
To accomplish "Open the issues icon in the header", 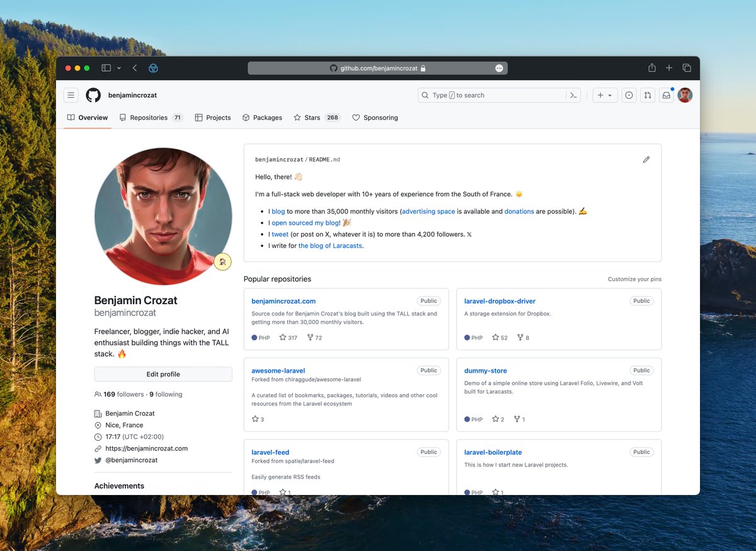I will tap(629, 94).
